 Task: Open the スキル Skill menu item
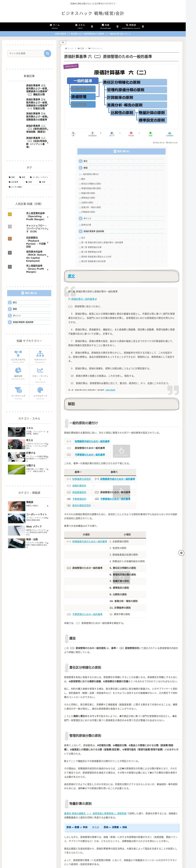80,26
